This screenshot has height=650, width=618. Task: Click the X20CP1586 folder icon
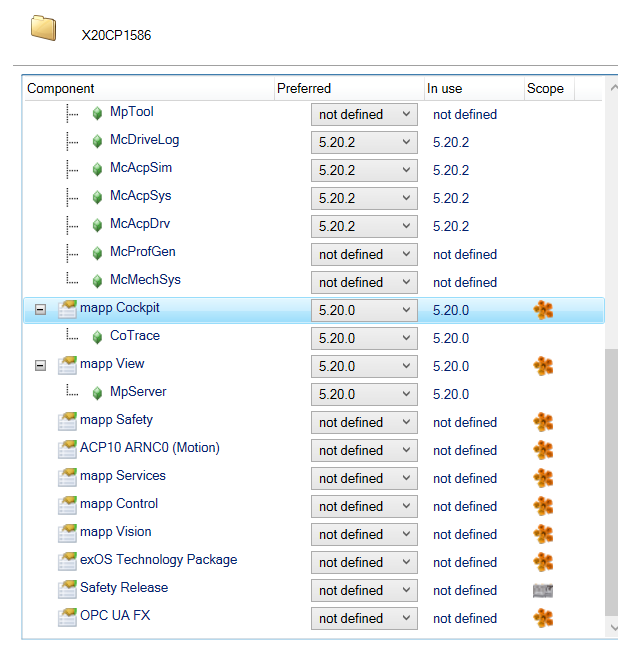pos(44,28)
